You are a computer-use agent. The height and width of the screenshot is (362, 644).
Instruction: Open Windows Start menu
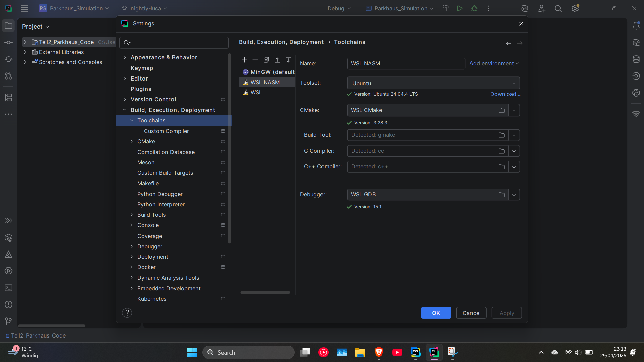(192, 352)
